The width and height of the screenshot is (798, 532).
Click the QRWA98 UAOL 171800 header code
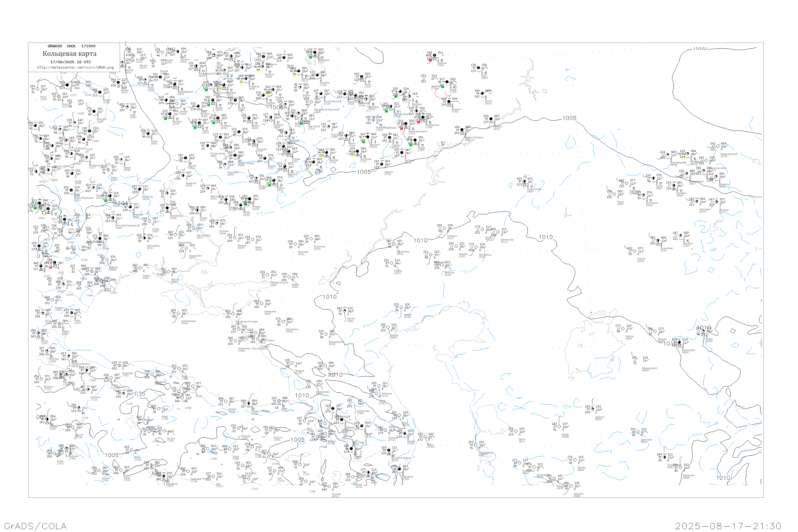(x=71, y=46)
